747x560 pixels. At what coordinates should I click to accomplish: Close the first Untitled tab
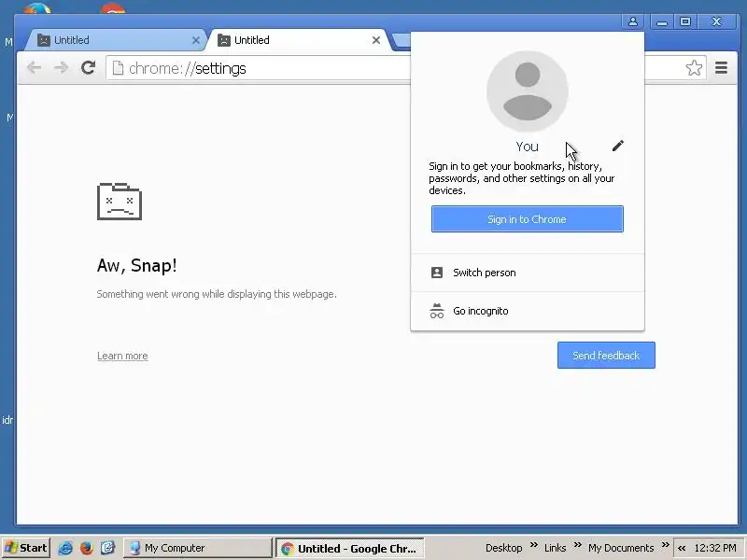196,40
